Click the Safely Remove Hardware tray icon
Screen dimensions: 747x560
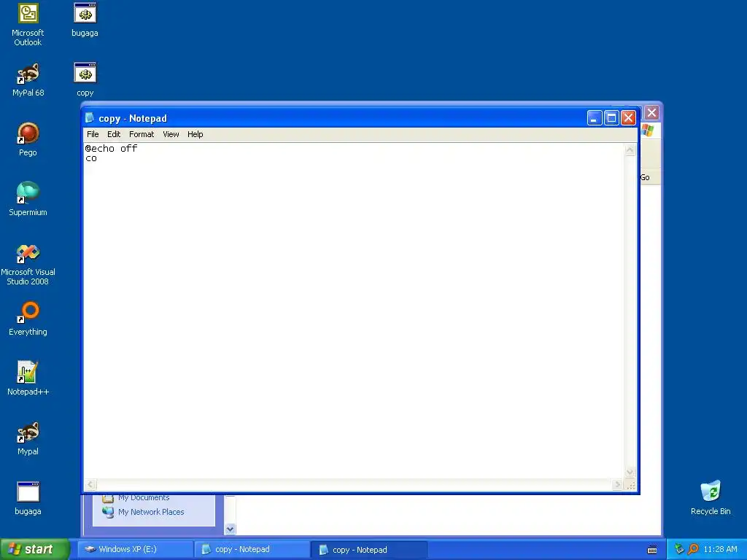[x=679, y=549]
